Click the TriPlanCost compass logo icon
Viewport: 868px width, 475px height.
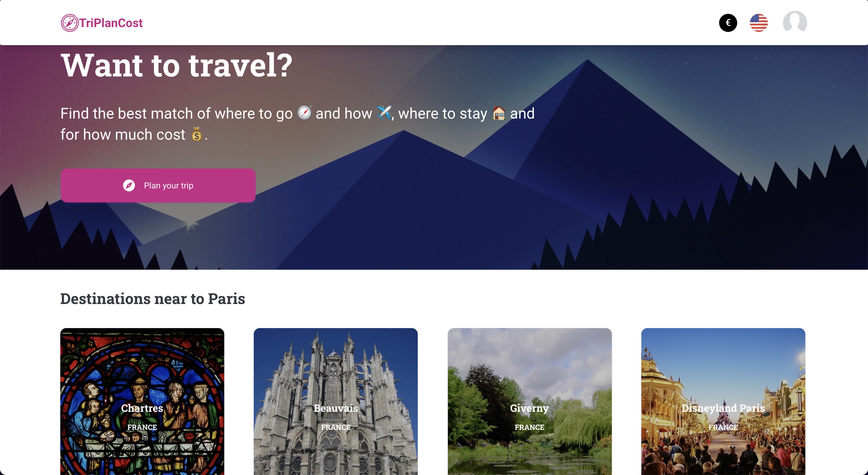pos(69,23)
